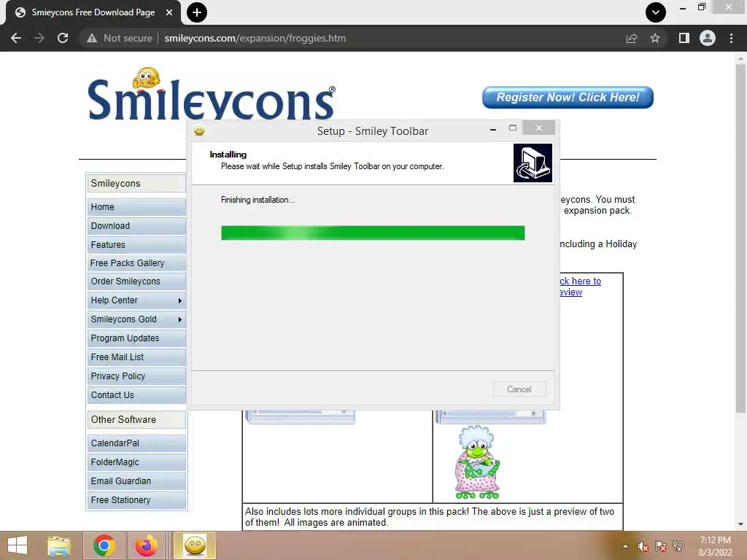Click the page vertical scrollbar
747x560 pixels.
pyautogui.click(x=740, y=238)
